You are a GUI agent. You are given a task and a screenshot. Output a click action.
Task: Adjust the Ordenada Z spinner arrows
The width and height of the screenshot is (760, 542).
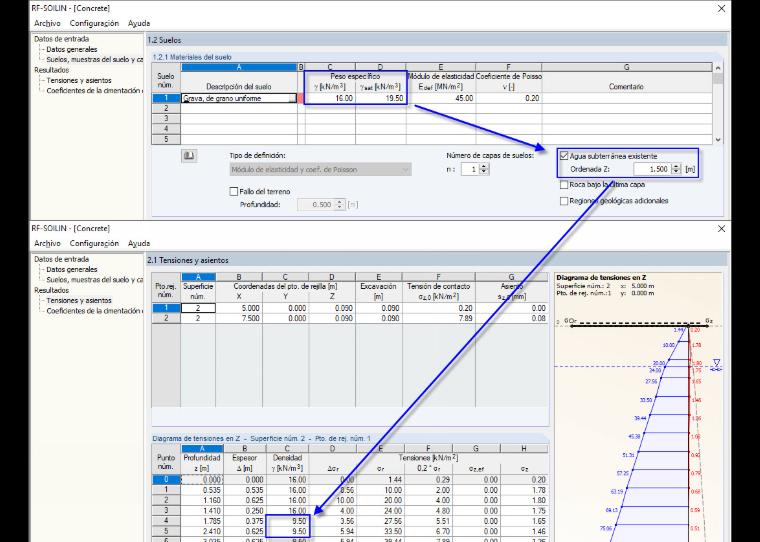coord(676,169)
